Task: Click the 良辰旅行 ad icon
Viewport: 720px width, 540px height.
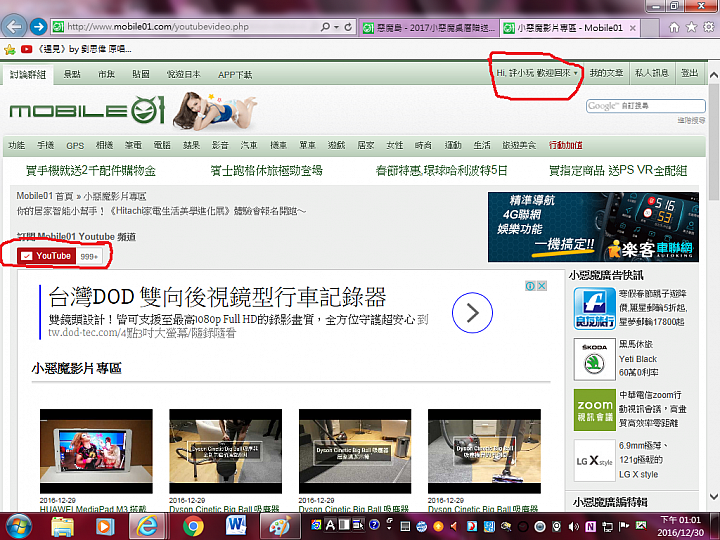Action: tap(594, 308)
